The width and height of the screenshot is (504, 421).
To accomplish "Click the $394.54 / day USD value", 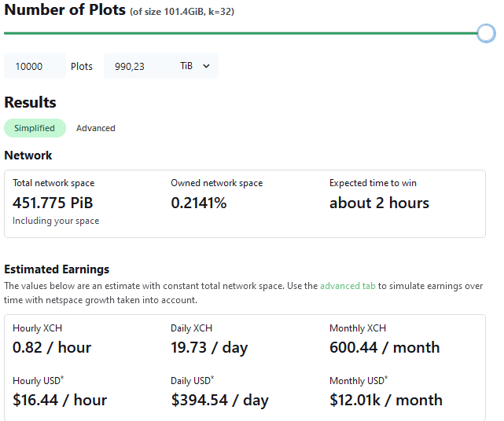I will point(220,401).
